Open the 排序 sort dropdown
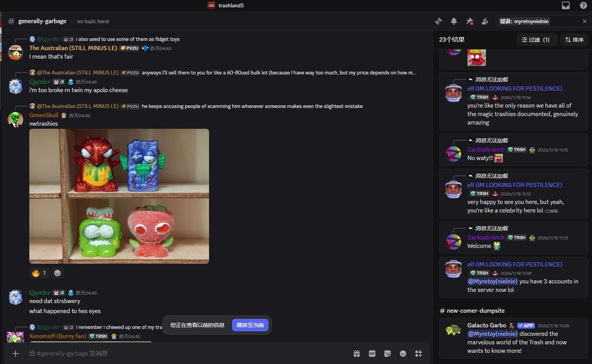The height and width of the screenshot is (364, 592). [574, 40]
